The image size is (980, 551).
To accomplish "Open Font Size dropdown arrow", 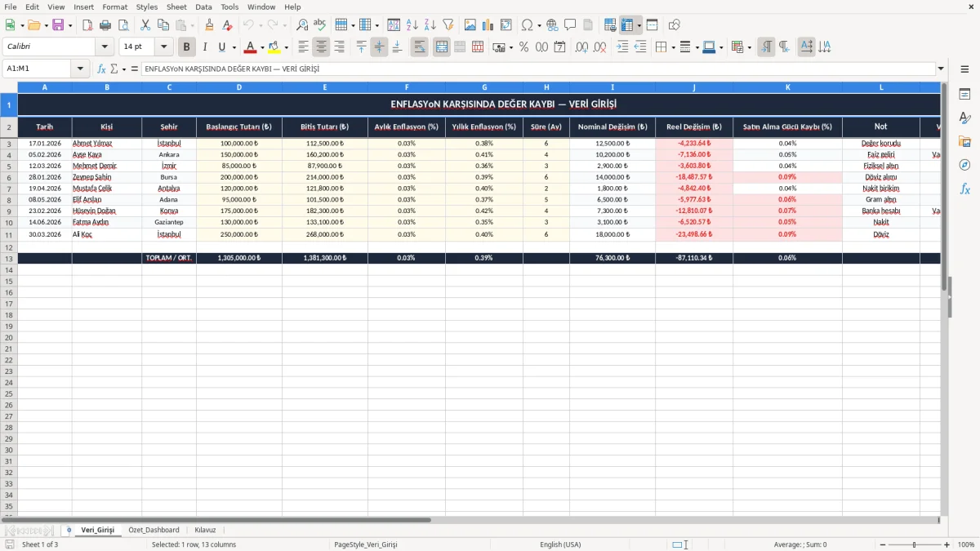I will click(164, 47).
